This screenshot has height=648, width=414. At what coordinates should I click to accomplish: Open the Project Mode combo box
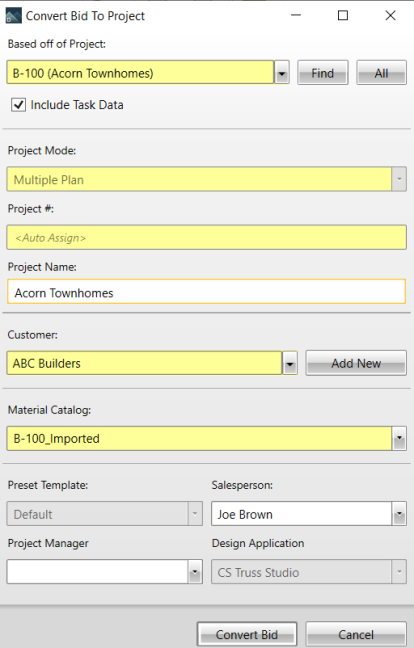click(x=207, y=179)
